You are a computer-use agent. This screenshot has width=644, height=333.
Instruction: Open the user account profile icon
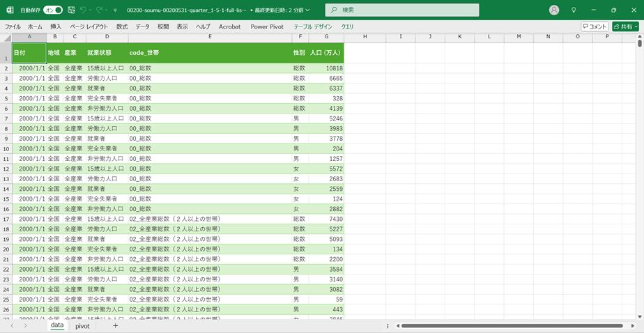(x=554, y=10)
